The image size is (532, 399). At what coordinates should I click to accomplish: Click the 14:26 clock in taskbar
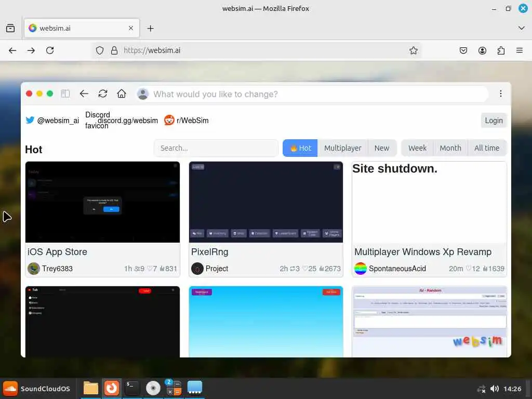tap(512, 389)
